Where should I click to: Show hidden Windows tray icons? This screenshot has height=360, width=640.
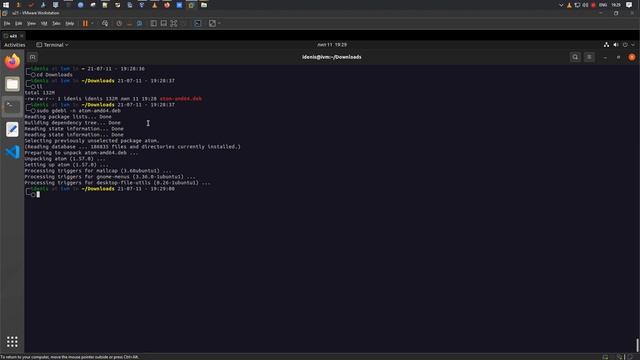tap(561, 5)
